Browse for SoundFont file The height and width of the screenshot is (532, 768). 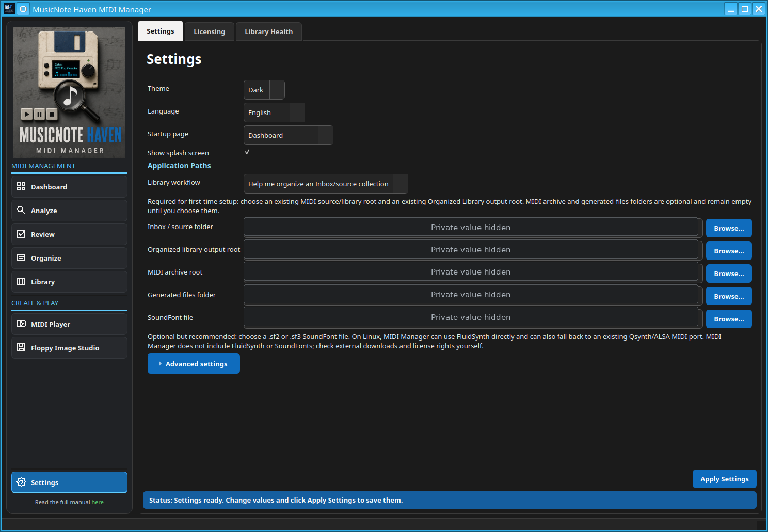(x=729, y=319)
